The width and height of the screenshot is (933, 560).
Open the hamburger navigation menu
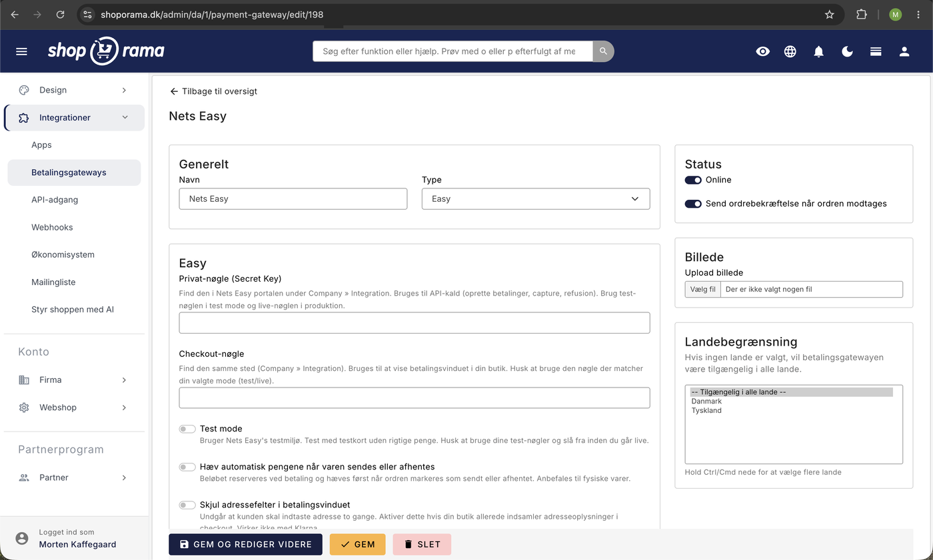coord(21,51)
